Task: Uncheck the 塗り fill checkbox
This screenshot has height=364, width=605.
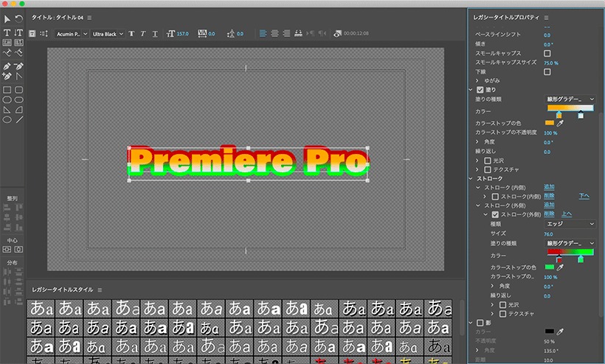Action: (480, 90)
